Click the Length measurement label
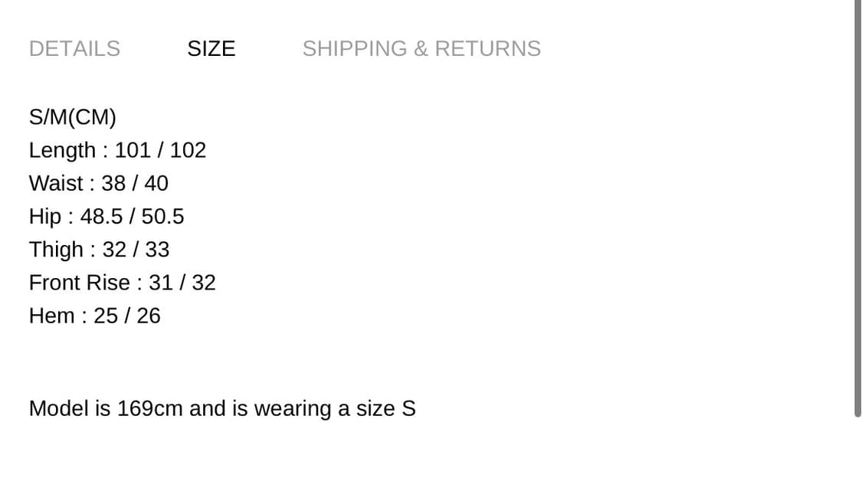The width and height of the screenshot is (862, 504). [x=62, y=150]
